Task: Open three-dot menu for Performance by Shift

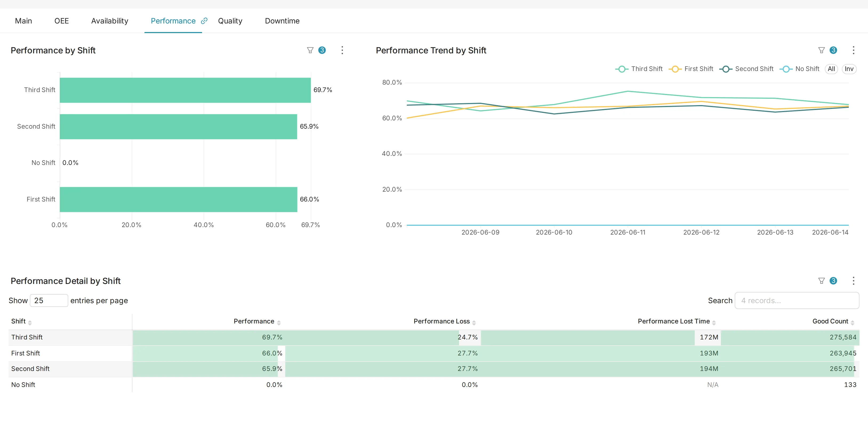Action: pyautogui.click(x=342, y=50)
